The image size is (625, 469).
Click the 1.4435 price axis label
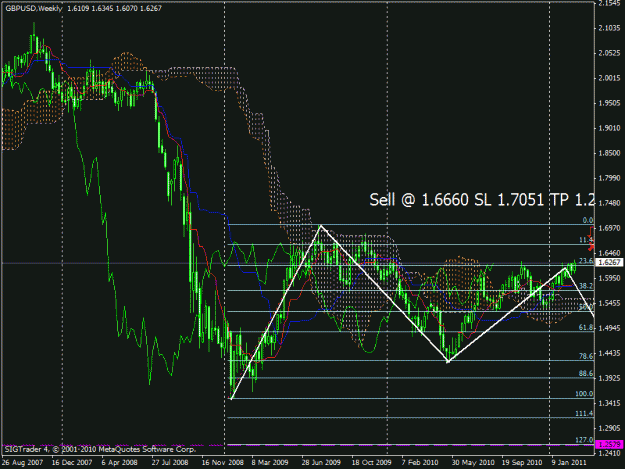point(609,353)
